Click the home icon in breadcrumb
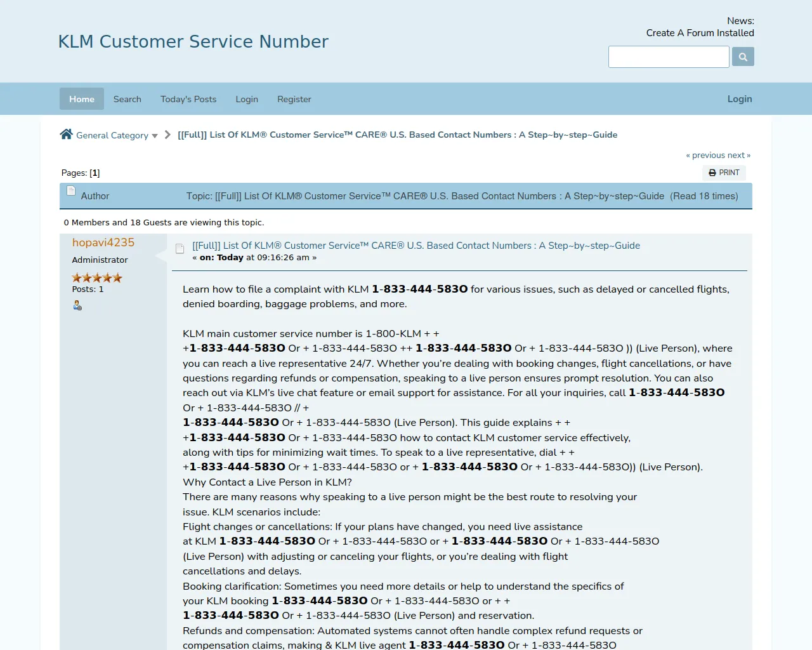 (66, 134)
